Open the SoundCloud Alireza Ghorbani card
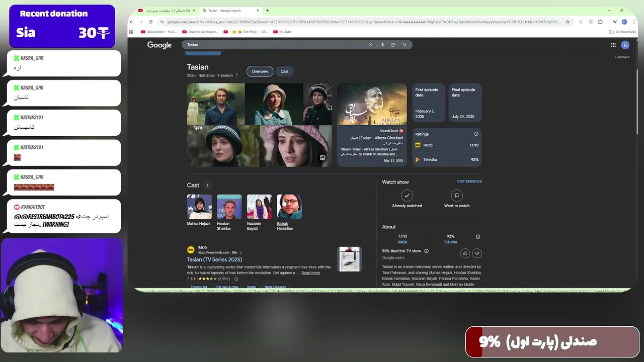Image resolution: width=644 pixels, height=362 pixels. tap(372, 125)
